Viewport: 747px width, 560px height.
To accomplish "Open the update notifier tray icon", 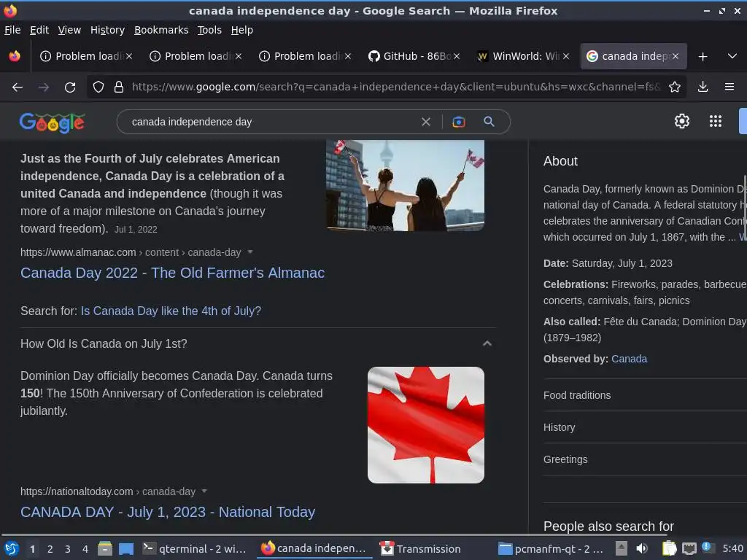I will 708,548.
